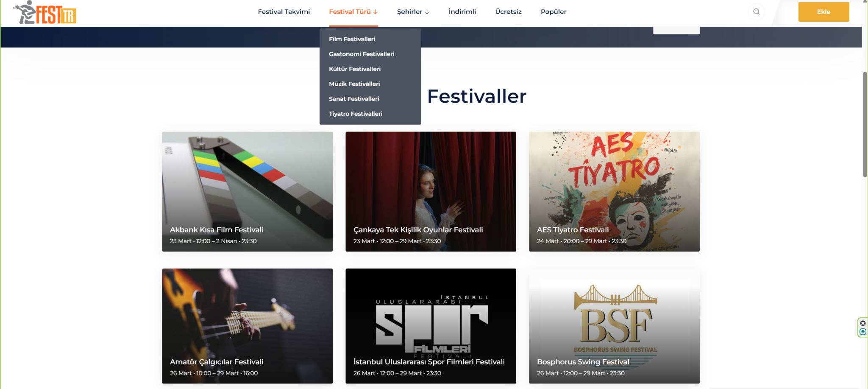This screenshot has width=868, height=389.
Task: Click the page vertical scrollbar
Action: tap(865, 124)
